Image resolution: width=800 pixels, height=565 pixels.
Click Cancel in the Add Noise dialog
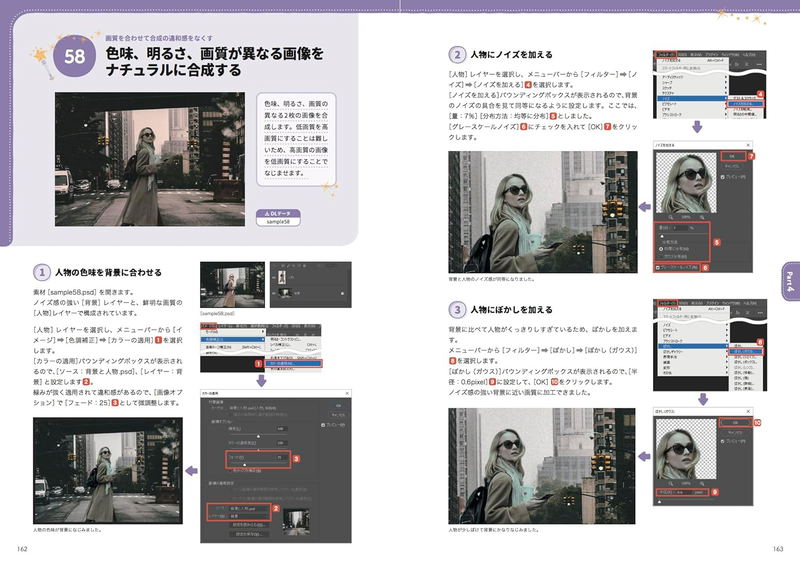coord(733,166)
